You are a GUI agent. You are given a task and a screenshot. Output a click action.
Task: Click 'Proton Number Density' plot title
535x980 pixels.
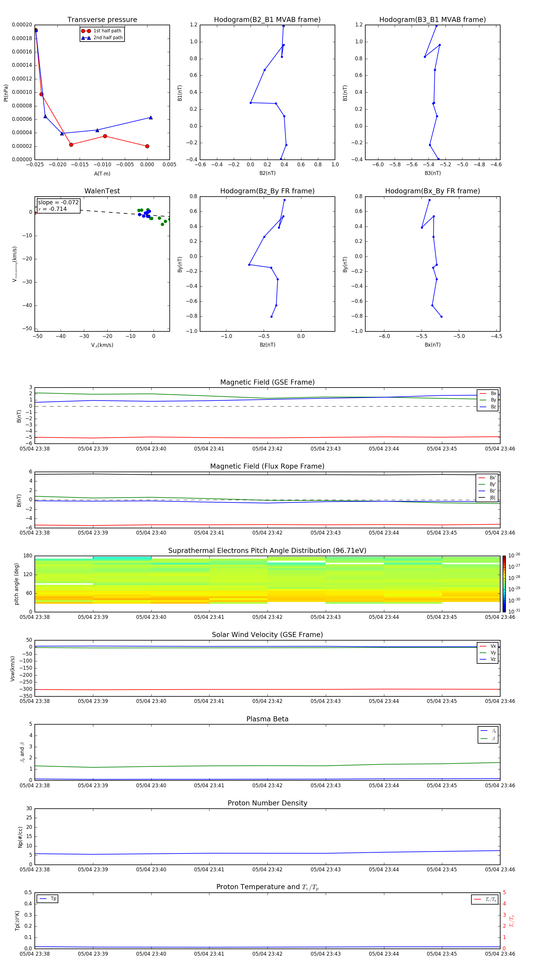click(x=267, y=804)
